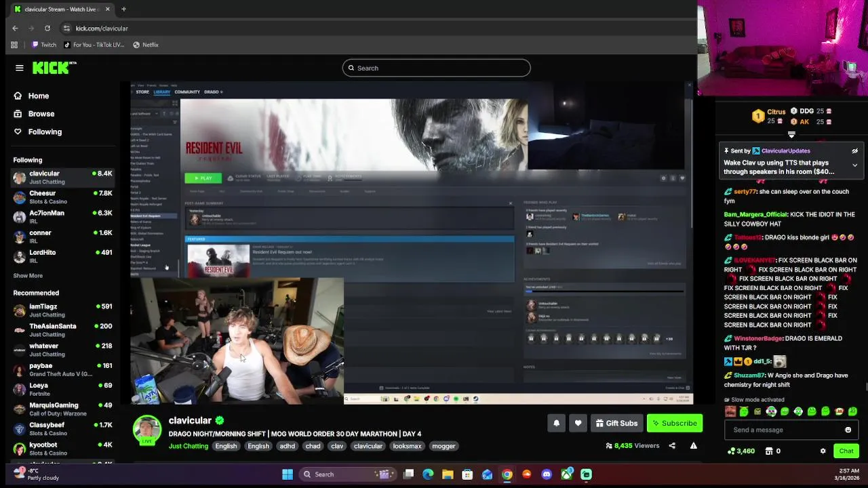
Task: Click the clavicular channel avatar below the stream
Action: [x=146, y=430]
